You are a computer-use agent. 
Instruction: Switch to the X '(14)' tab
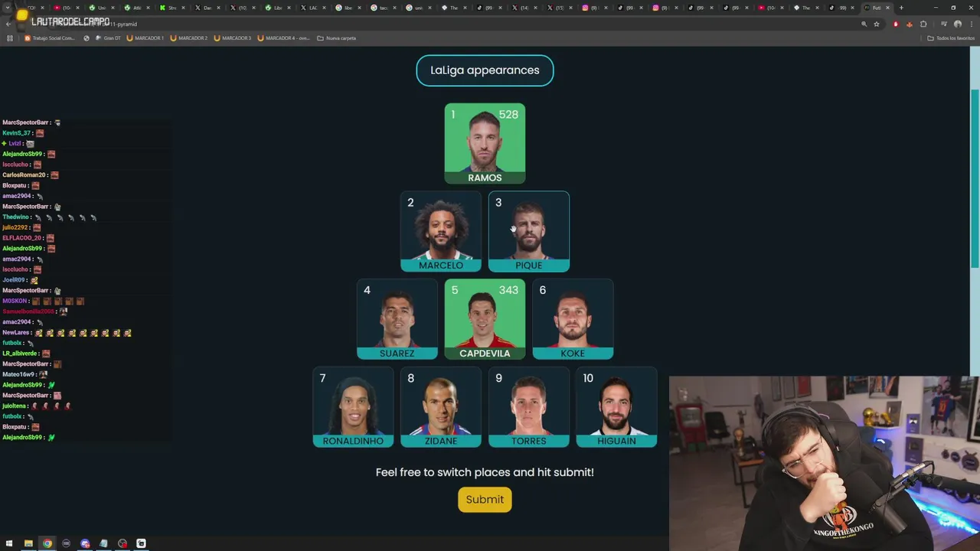click(524, 8)
